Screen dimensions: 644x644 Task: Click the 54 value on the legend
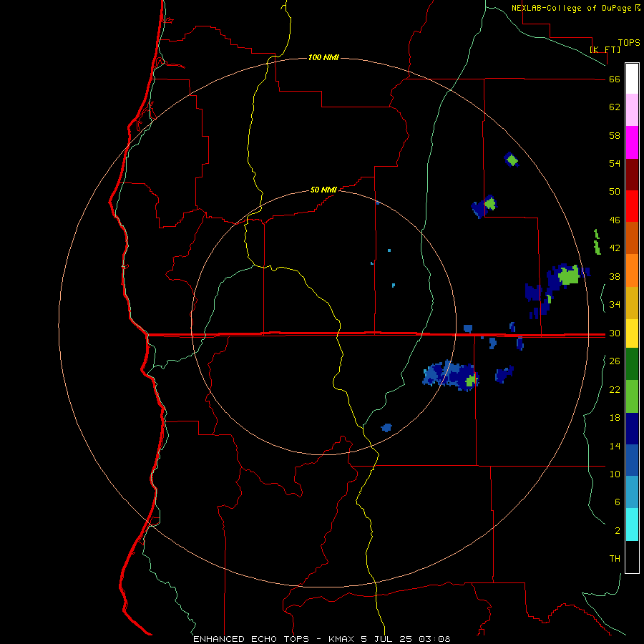[x=615, y=163]
